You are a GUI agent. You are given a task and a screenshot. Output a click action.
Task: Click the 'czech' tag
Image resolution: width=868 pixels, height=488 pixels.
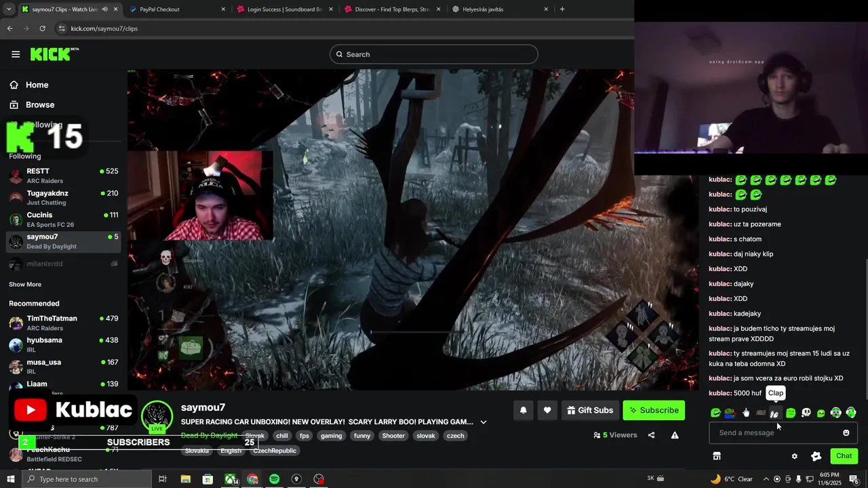[x=456, y=436]
